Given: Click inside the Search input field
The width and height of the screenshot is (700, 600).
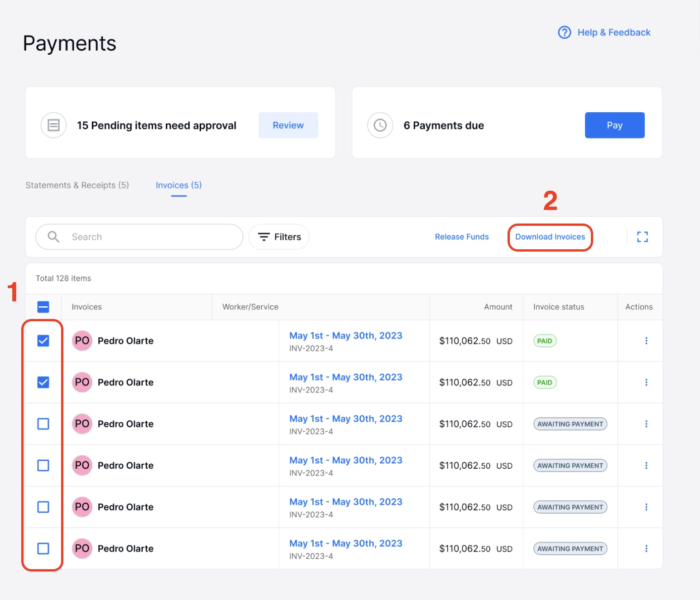Looking at the screenshot, I should click(136, 237).
